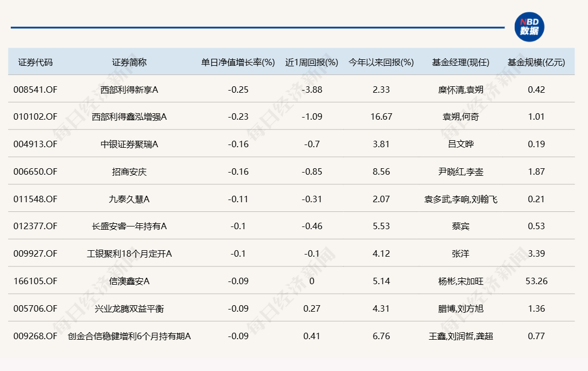Click the 单日净值增长率(%) column header
The image size is (588, 371).
[x=238, y=62]
